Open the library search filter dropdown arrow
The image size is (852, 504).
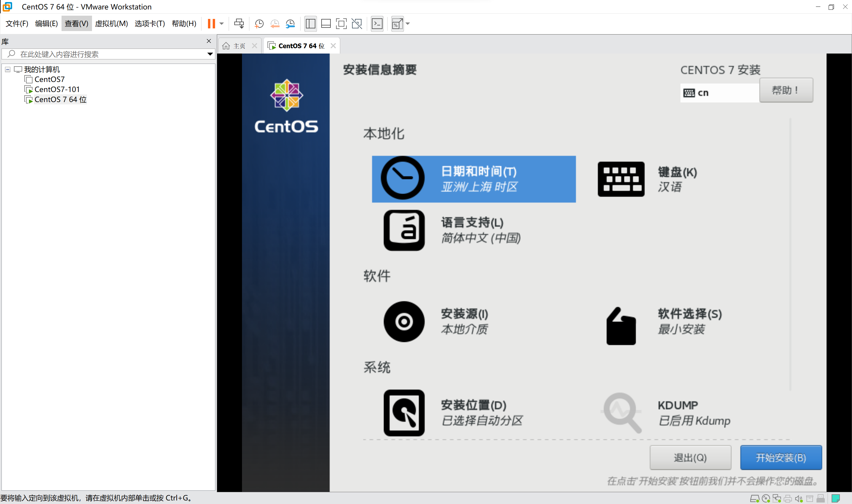210,54
